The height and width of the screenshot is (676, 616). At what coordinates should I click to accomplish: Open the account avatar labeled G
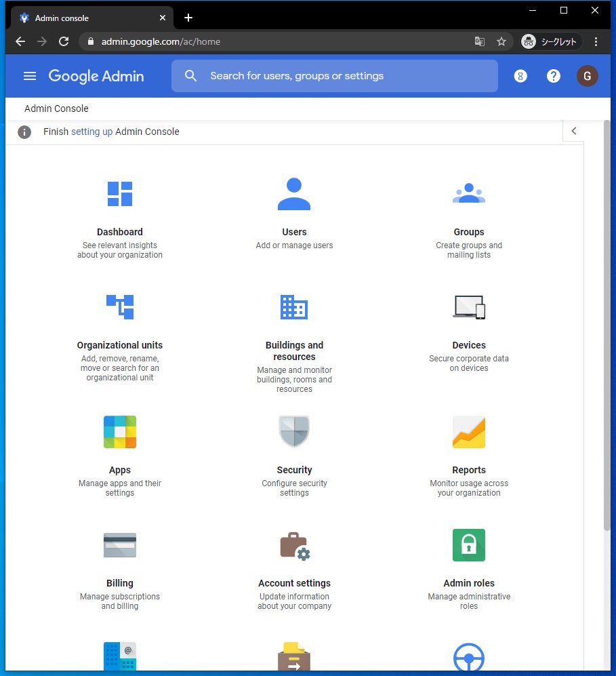587,77
